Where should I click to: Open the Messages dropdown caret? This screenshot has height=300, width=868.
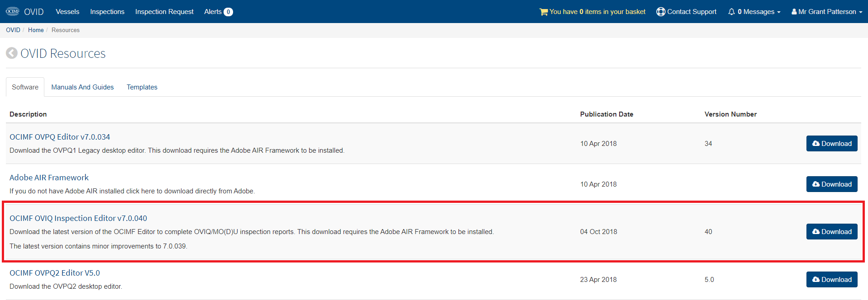click(778, 12)
